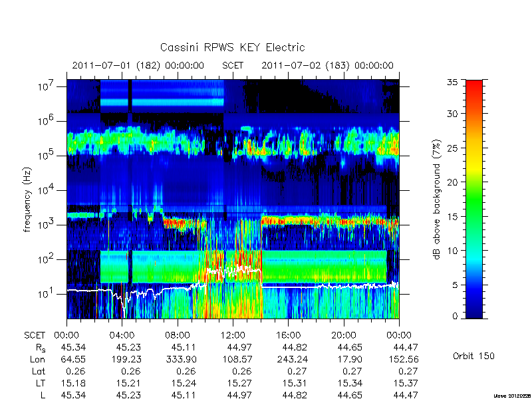The image size is (532, 399).
Task: Click the 'L' row header
Action: tap(43, 395)
